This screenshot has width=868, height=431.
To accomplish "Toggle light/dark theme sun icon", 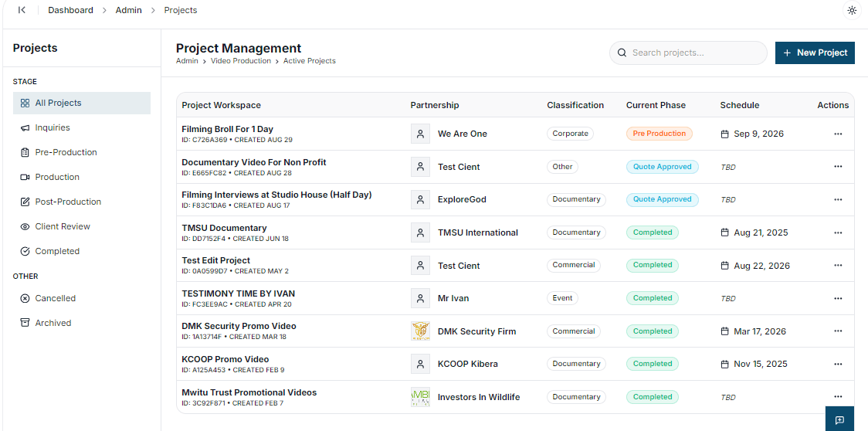I will 852,11.
